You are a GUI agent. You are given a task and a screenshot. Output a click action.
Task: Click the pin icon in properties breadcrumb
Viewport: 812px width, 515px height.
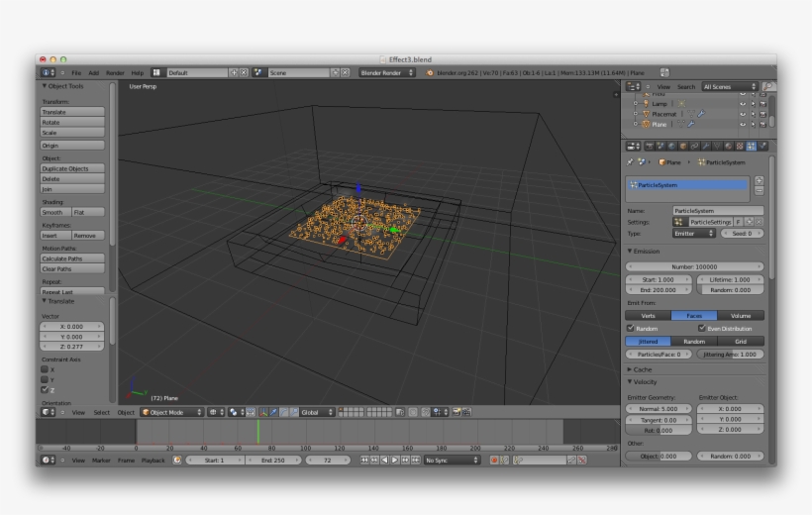[x=630, y=162]
